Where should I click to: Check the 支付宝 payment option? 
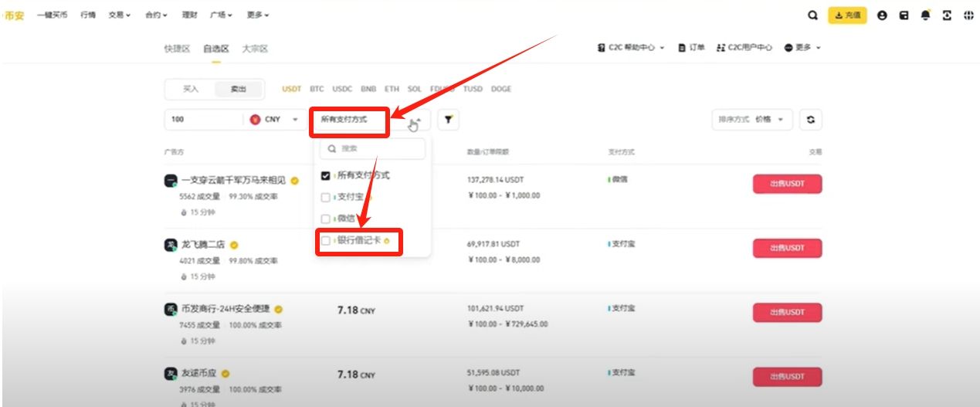pyautogui.click(x=326, y=198)
